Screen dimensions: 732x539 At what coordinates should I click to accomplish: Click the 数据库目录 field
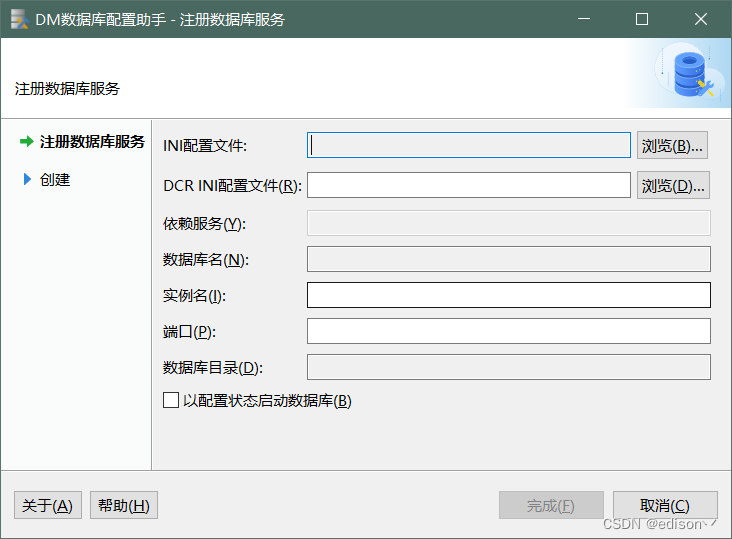[x=508, y=367]
